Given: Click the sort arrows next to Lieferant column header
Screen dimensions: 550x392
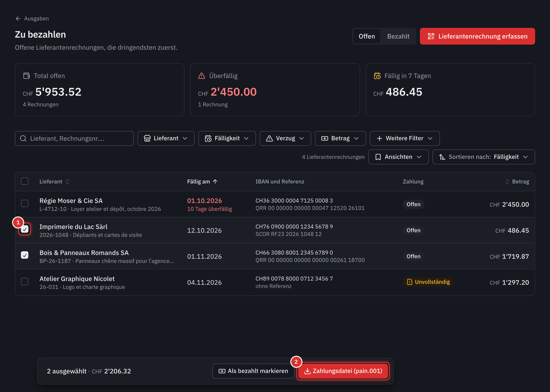Looking at the screenshot, I should pos(67,182).
